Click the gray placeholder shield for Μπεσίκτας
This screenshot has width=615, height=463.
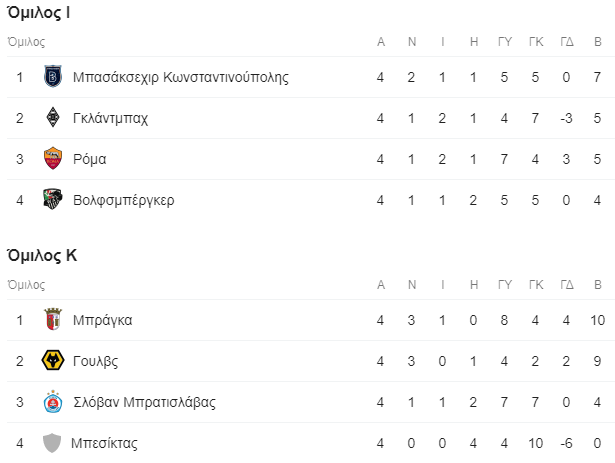coord(52,443)
